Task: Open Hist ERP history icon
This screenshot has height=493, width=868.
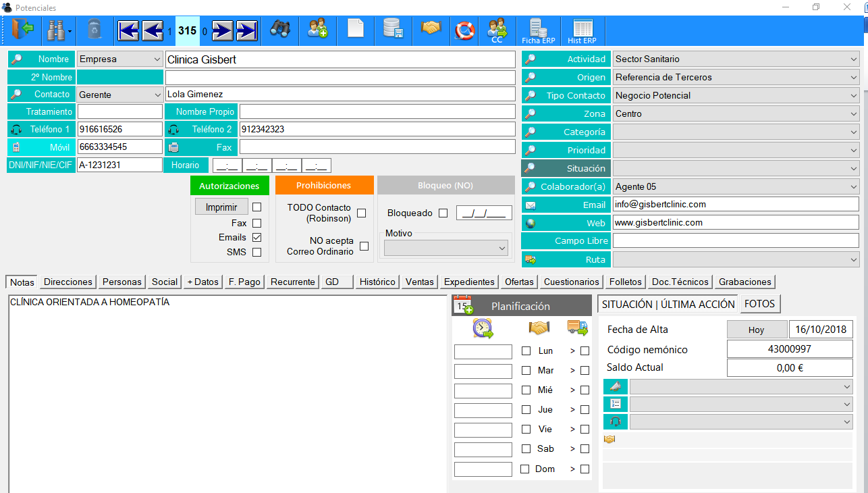Action: click(x=582, y=31)
